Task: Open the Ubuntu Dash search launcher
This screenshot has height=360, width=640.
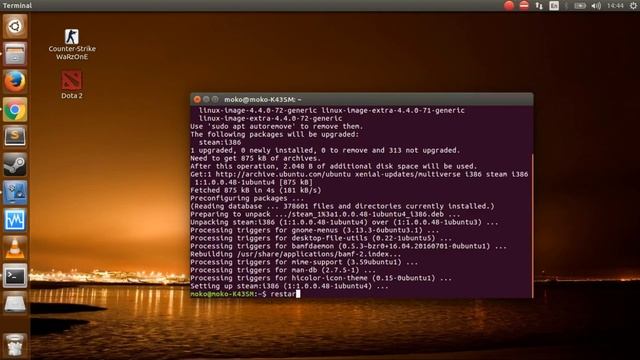Action: pyautogui.click(x=15, y=27)
